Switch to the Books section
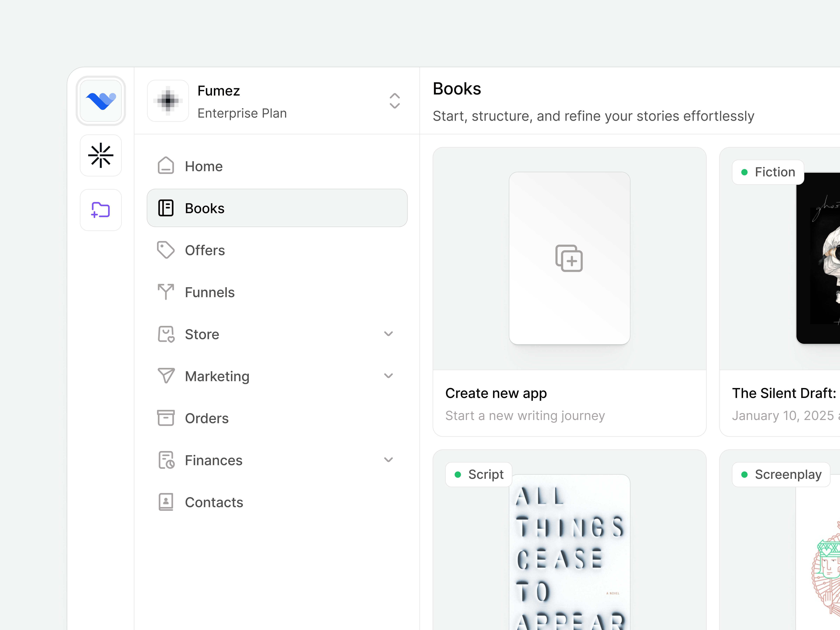Screen dimensions: 840x630 (x=277, y=208)
